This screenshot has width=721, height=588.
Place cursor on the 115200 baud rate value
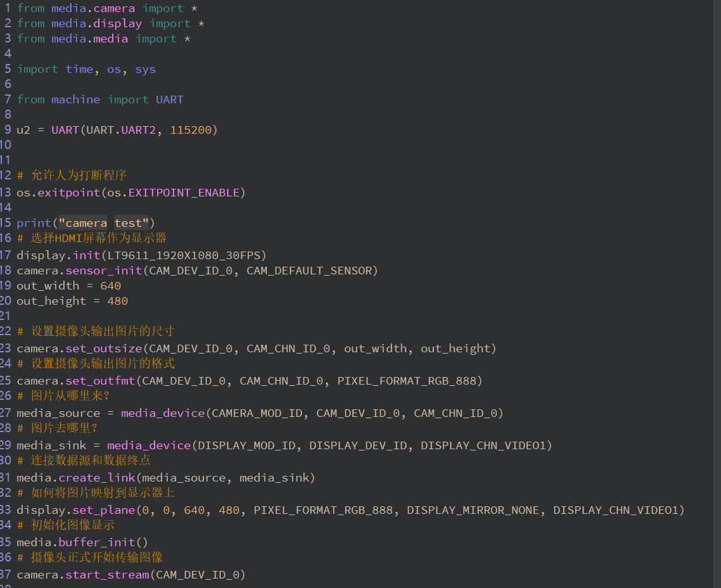click(191, 130)
